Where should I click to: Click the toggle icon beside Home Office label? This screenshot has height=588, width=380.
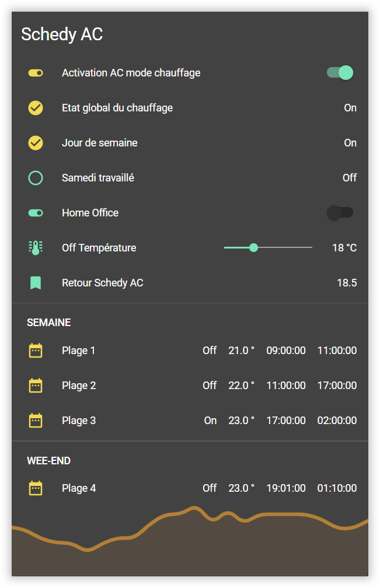pos(36,213)
